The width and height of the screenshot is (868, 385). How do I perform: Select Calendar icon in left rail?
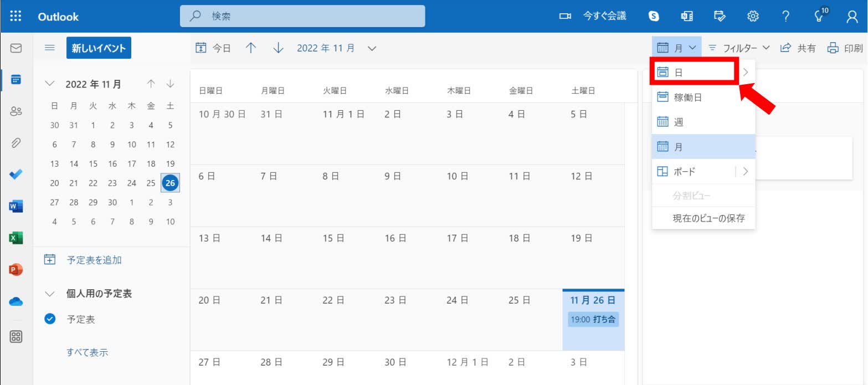[x=16, y=79]
